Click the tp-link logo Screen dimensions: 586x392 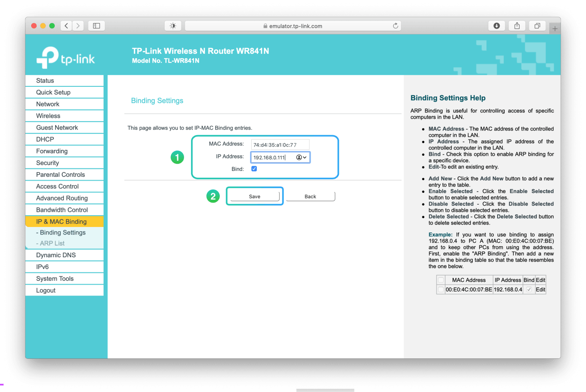pyautogui.click(x=66, y=58)
